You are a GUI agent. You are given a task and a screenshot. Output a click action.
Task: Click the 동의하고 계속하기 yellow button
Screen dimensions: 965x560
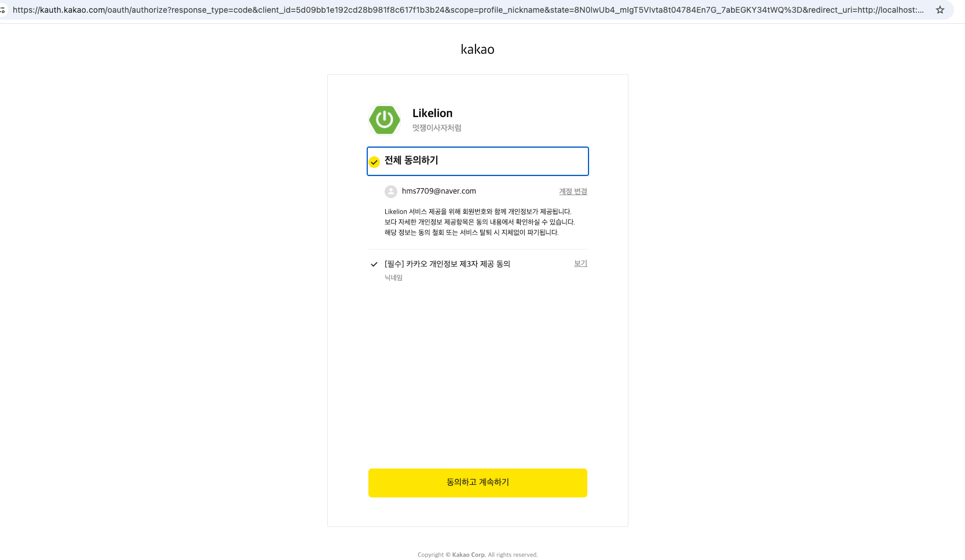coord(478,483)
